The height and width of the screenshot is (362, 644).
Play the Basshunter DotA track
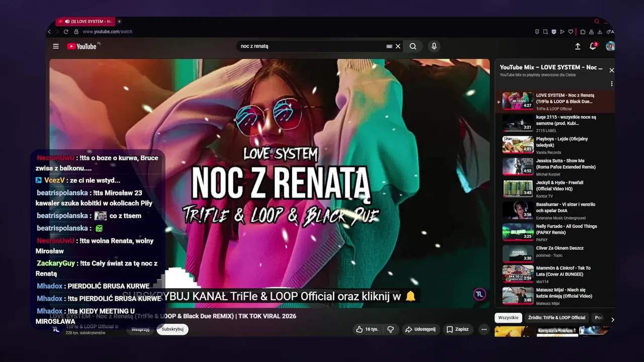[555, 211]
